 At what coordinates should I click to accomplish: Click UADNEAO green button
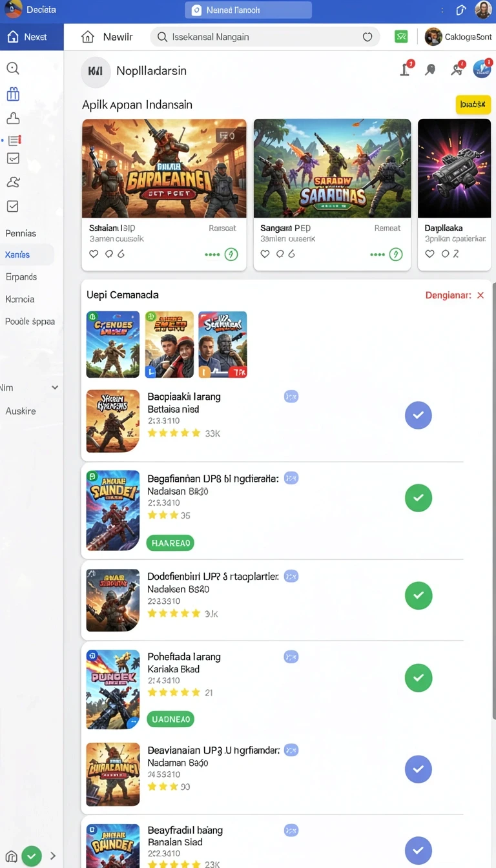[x=170, y=719]
